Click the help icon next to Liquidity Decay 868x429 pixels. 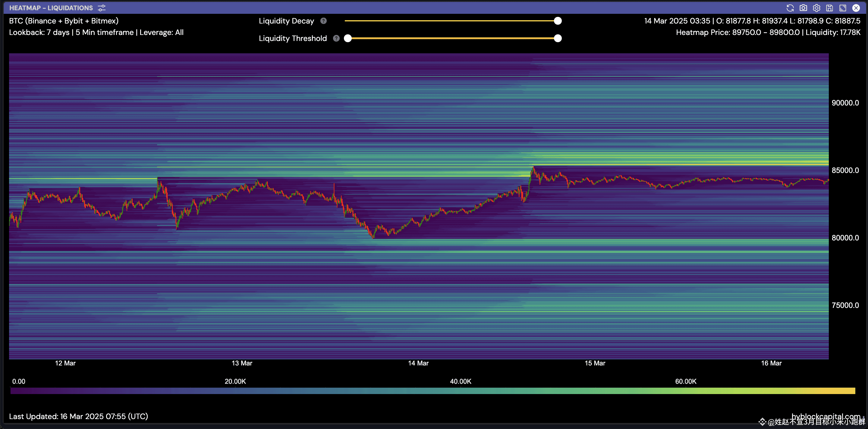pyautogui.click(x=323, y=21)
